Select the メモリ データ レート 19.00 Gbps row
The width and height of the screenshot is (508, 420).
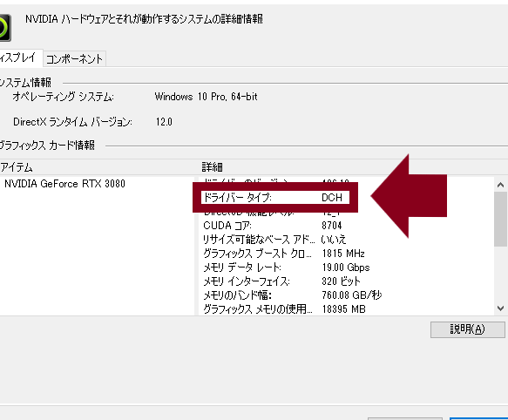(x=287, y=268)
